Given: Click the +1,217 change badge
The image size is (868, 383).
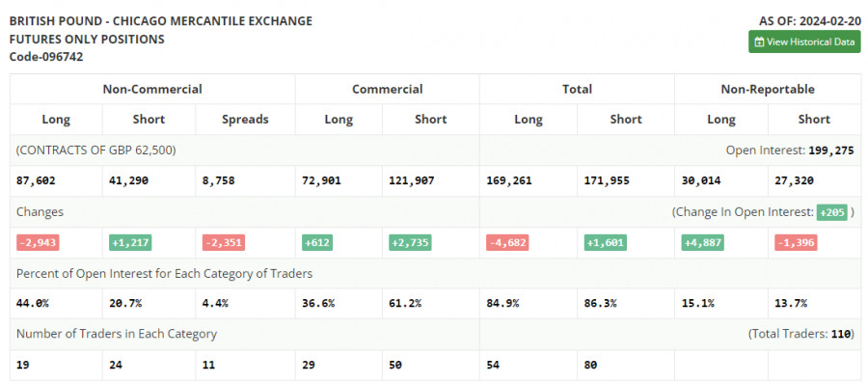Looking at the screenshot, I should click(x=130, y=242).
